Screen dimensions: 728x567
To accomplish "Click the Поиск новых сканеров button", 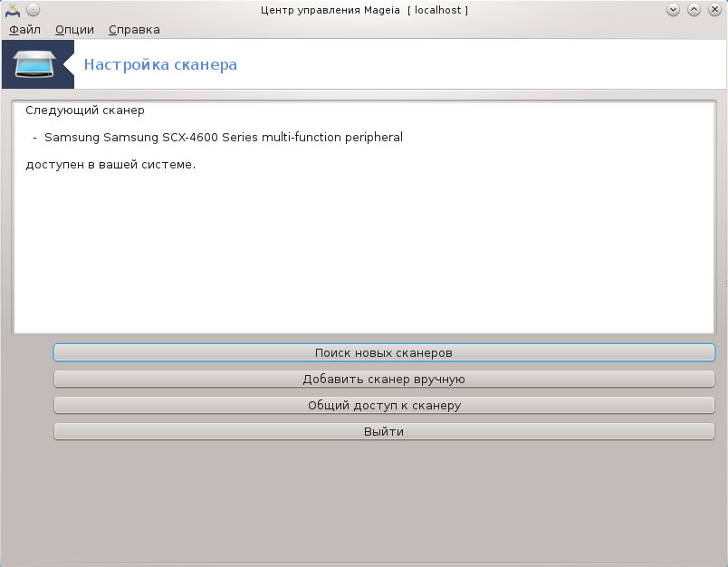I will pyautogui.click(x=384, y=352).
